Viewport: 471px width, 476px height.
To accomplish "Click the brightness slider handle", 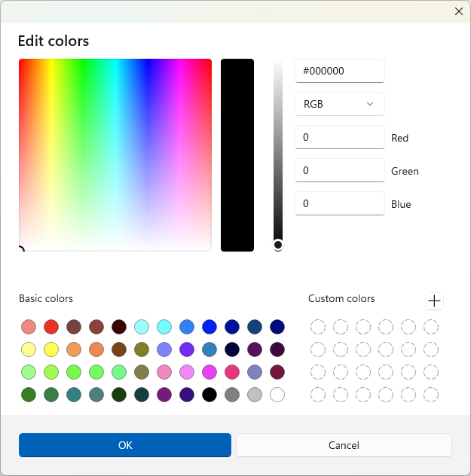I will (x=278, y=245).
